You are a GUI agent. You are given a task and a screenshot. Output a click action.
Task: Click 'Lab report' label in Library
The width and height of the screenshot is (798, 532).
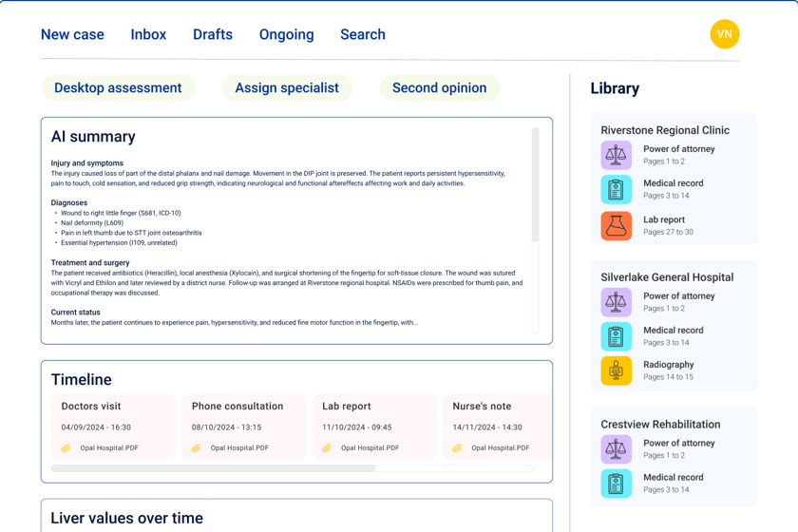pyautogui.click(x=664, y=219)
